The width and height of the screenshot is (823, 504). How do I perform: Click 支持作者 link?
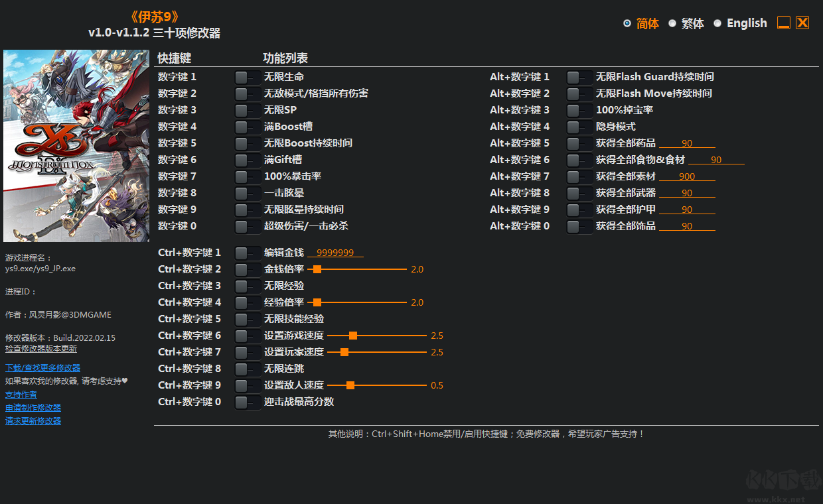coord(21,395)
